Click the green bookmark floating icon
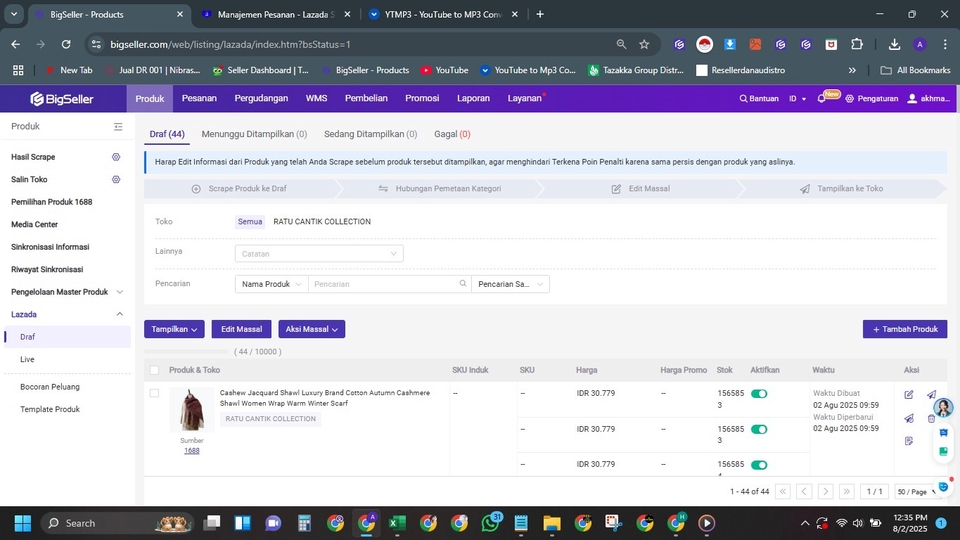Image resolution: width=960 pixels, height=540 pixels. pos(943,451)
